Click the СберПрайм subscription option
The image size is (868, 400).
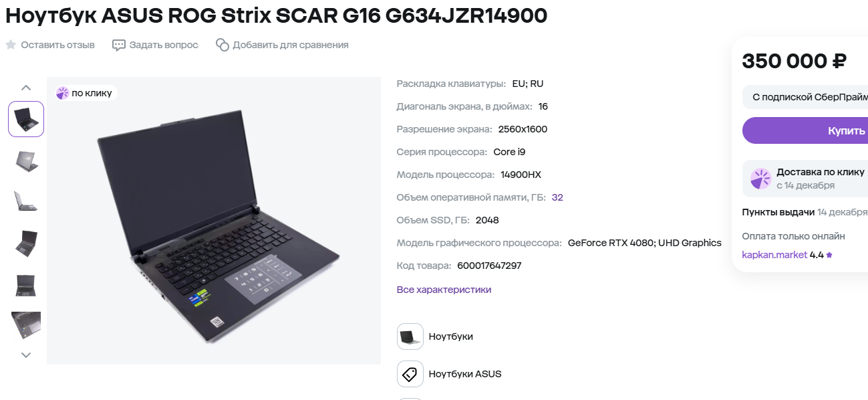(x=805, y=97)
